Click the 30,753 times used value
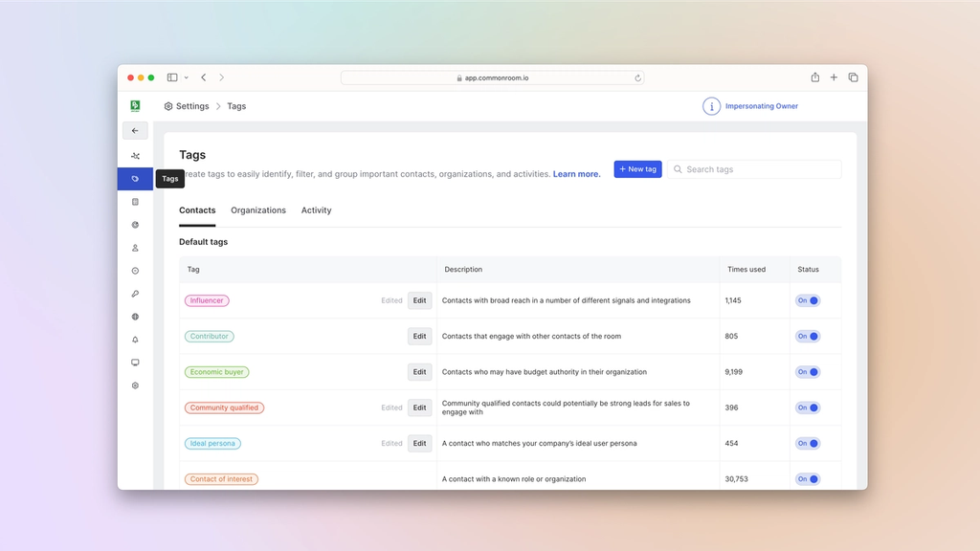This screenshot has width=980, height=551. point(736,479)
